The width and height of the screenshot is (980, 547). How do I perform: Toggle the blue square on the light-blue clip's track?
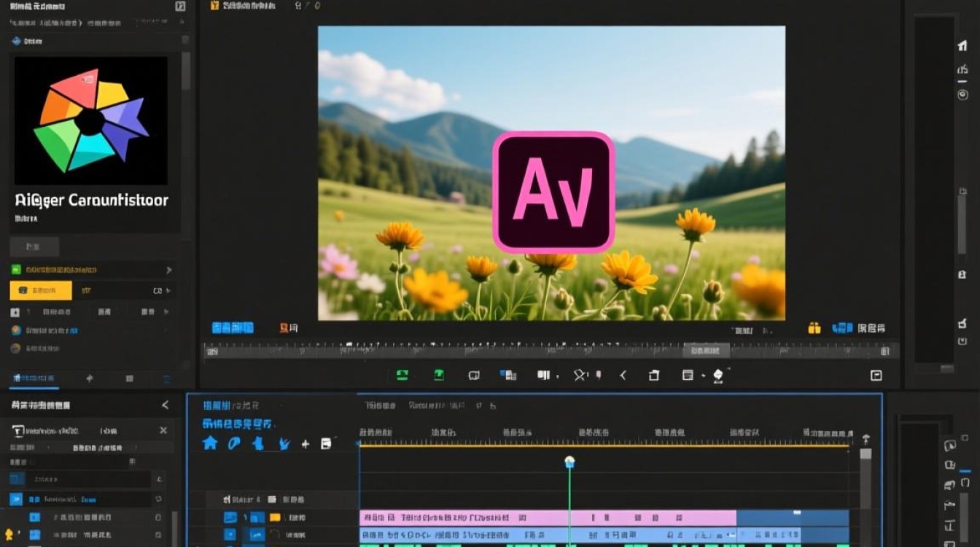(x=230, y=535)
